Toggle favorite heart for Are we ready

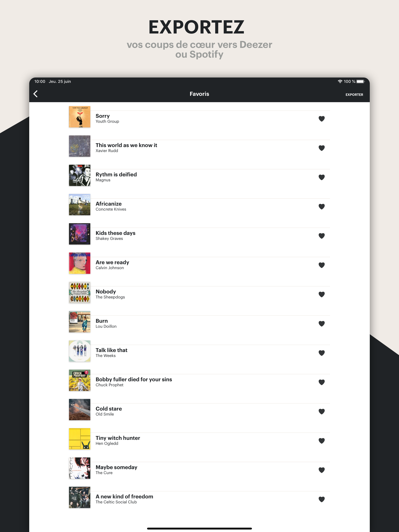click(x=321, y=265)
